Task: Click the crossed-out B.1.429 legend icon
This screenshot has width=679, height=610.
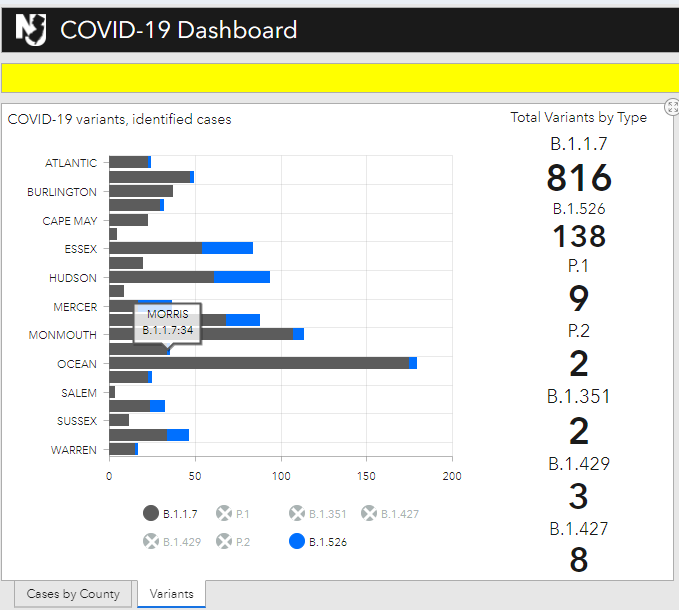Action: click(x=151, y=542)
